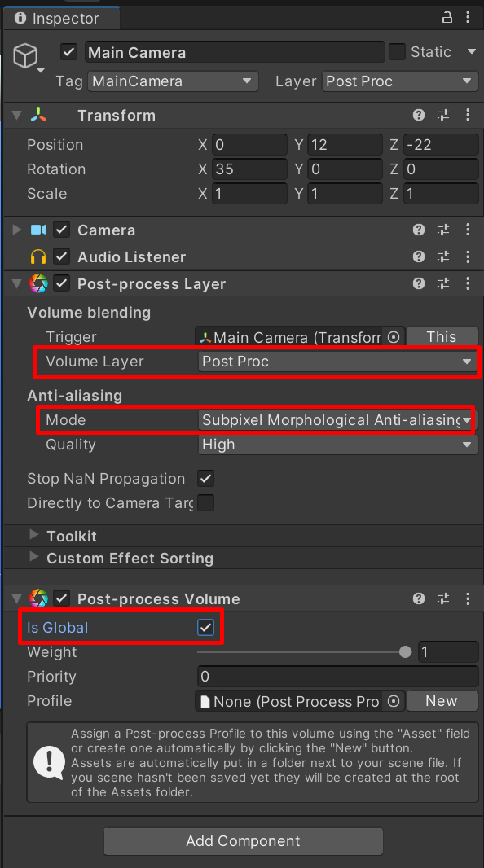Click the Inspector lock icon

coord(447,18)
